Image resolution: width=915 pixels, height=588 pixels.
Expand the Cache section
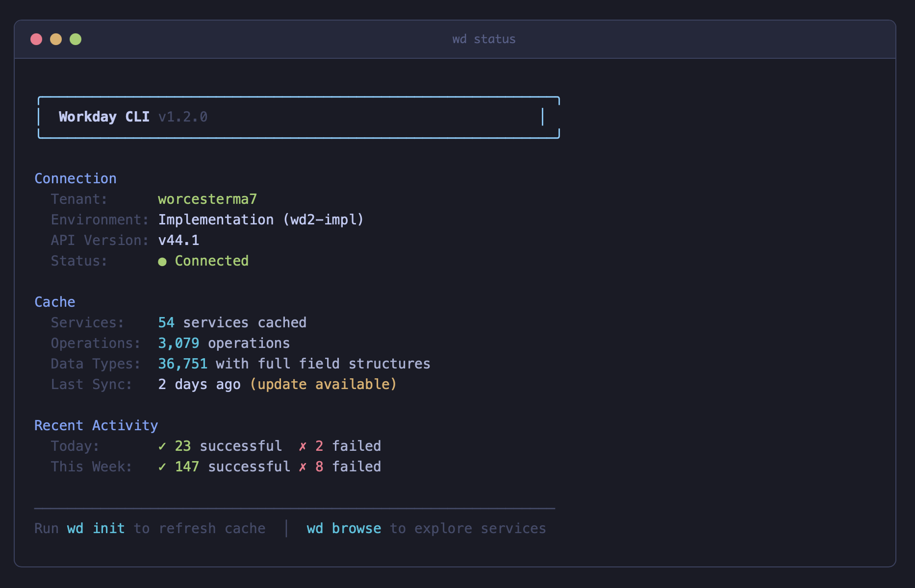point(54,302)
